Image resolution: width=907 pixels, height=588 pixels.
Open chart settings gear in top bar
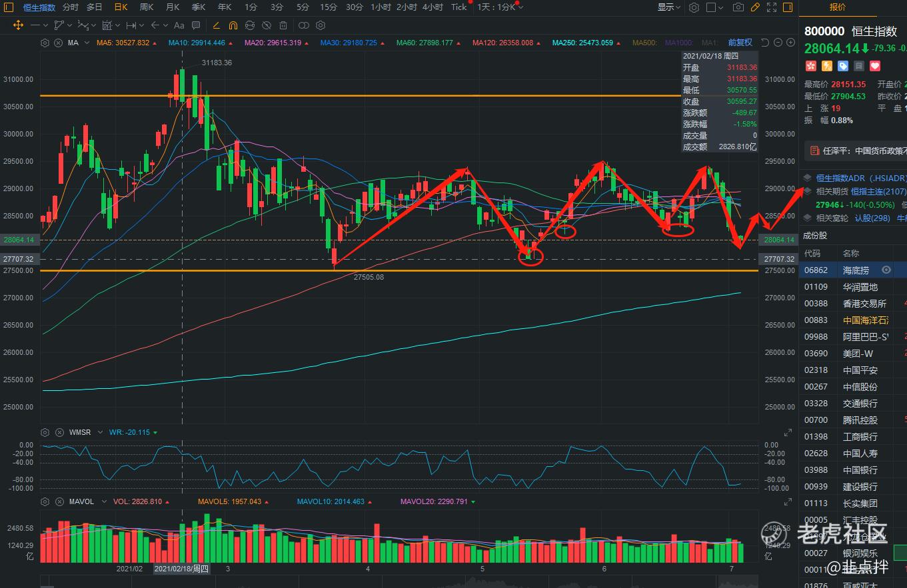(x=694, y=7)
